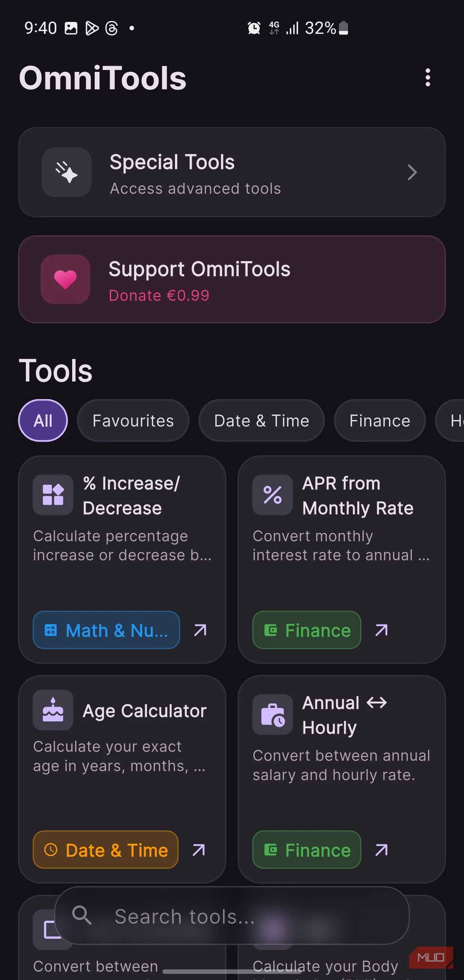The width and height of the screenshot is (464, 980).
Task: Tap the briefcase icon for Annual Hourly tool
Action: point(272,715)
